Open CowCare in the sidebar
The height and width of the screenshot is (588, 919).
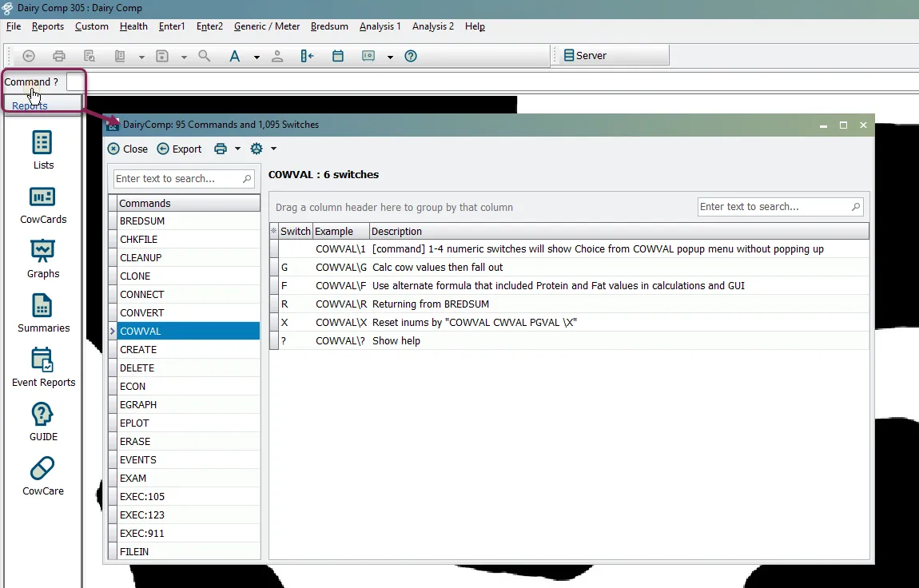[x=43, y=477]
